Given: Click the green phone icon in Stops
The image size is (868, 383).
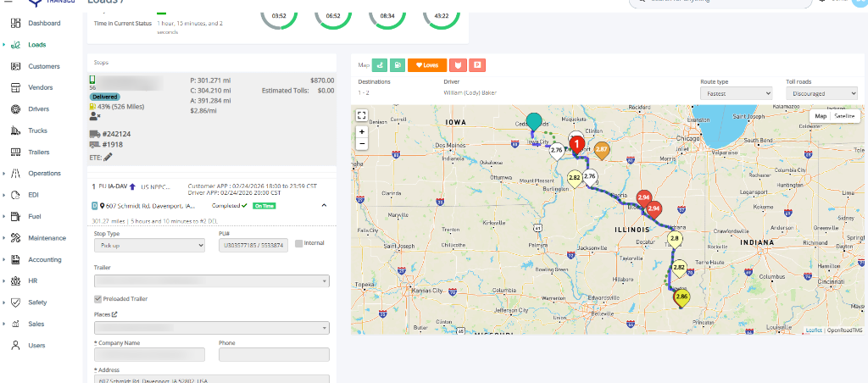Looking at the screenshot, I should [92, 80].
